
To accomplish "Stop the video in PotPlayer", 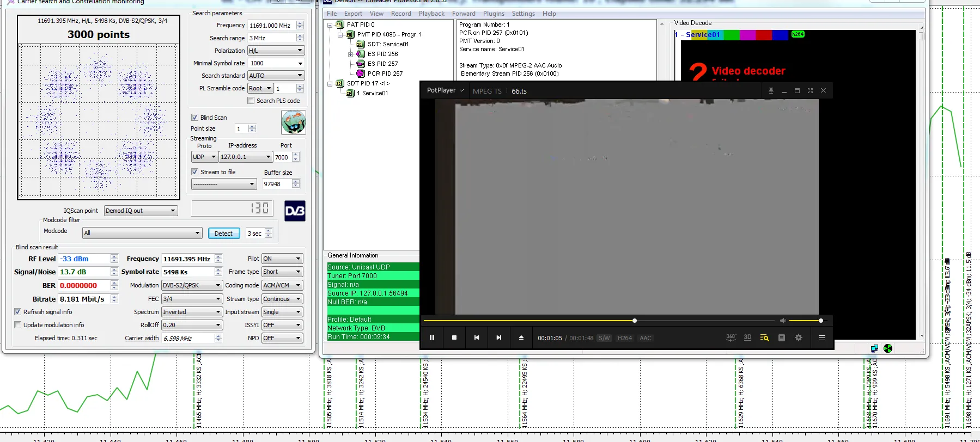I will tap(454, 337).
